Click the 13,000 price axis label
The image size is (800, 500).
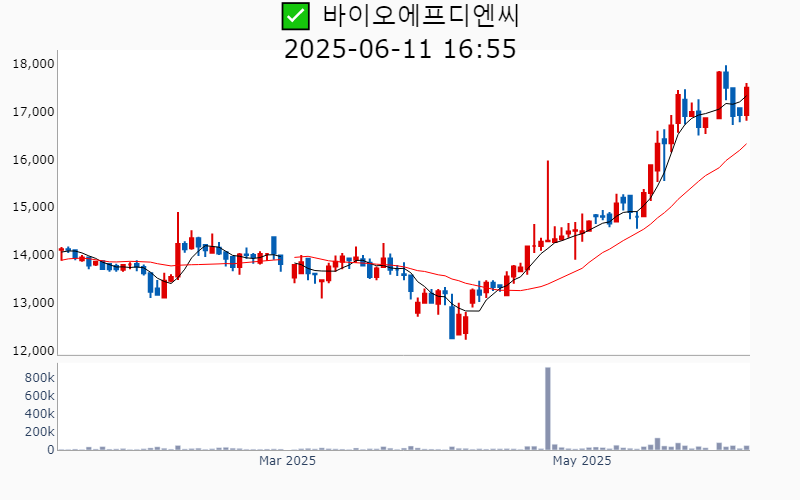(33, 303)
